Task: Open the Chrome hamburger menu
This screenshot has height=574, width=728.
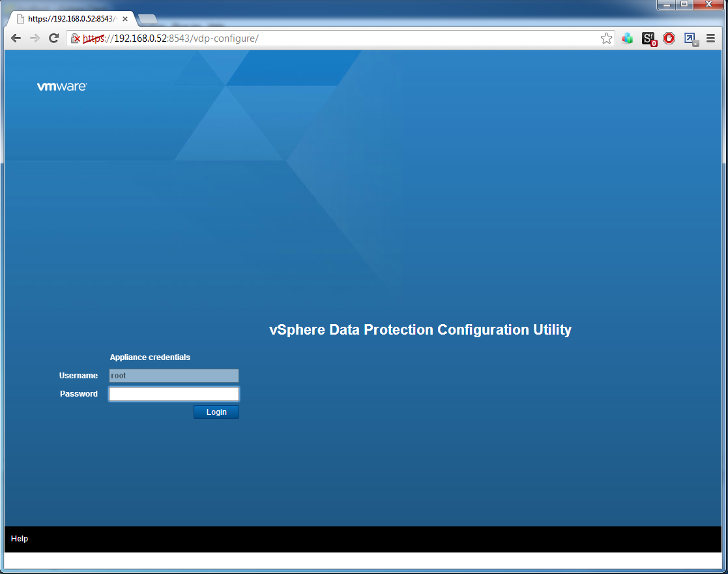Action: click(711, 38)
